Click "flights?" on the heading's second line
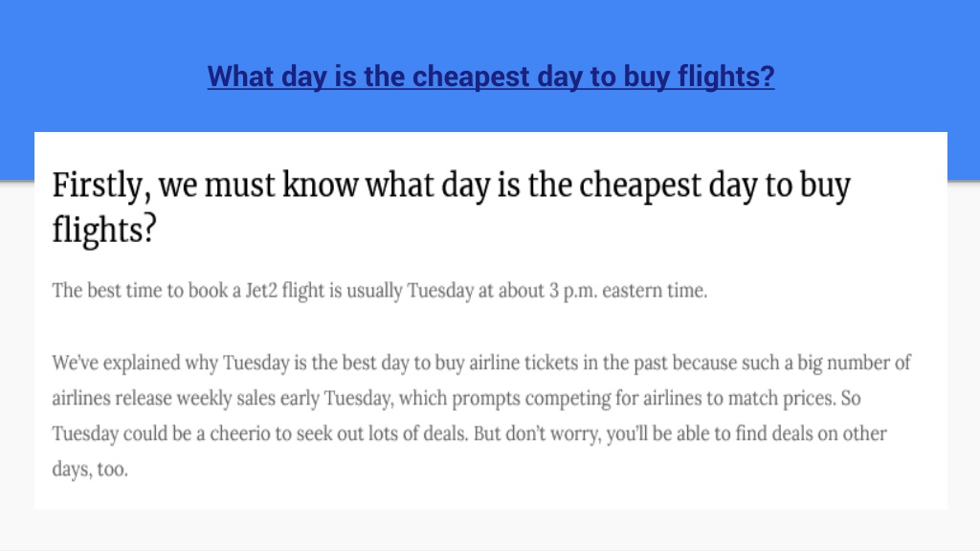The image size is (980, 551). tap(103, 230)
